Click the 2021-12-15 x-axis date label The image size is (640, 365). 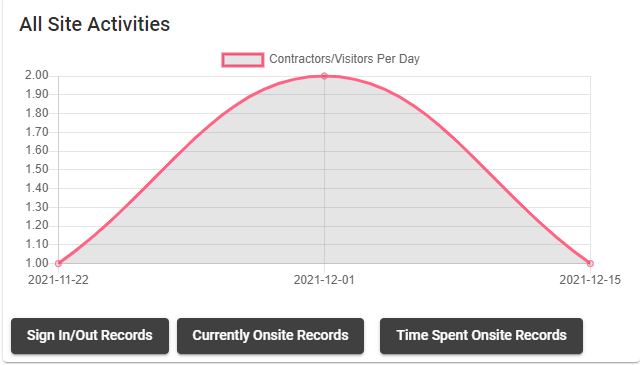coord(590,280)
